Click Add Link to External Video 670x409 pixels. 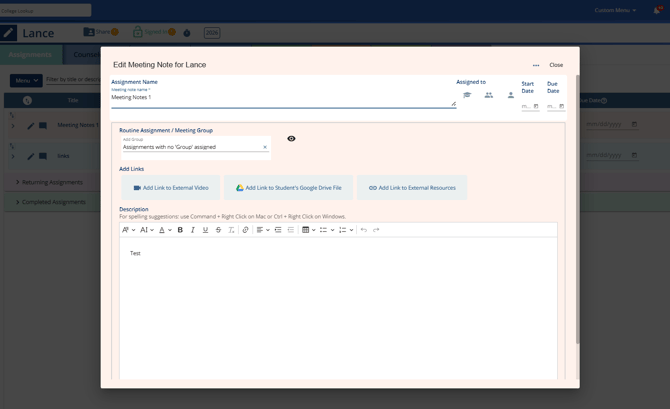[171, 188]
